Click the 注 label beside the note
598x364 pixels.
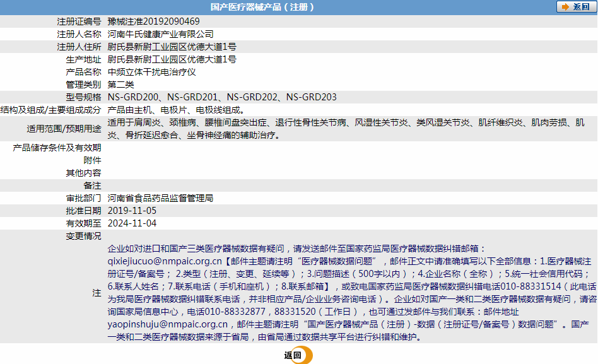tap(97, 293)
